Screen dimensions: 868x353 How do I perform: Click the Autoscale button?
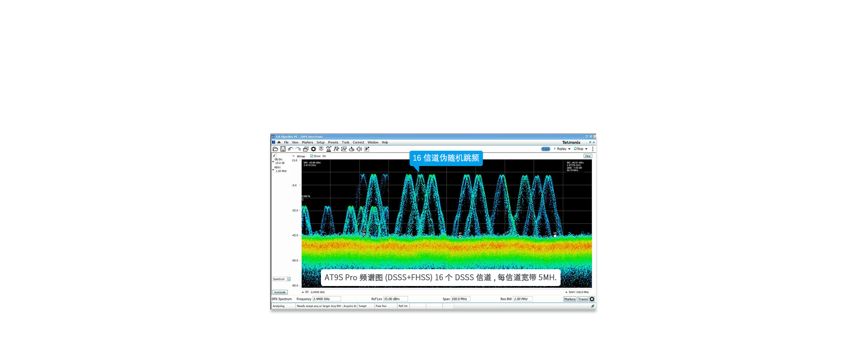click(280, 292)
